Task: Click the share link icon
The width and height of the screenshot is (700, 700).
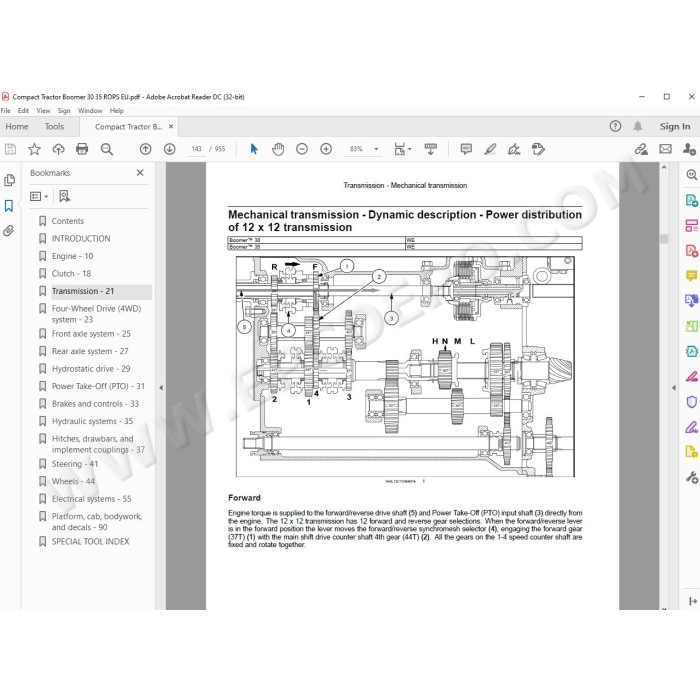Action: point(642,149)
